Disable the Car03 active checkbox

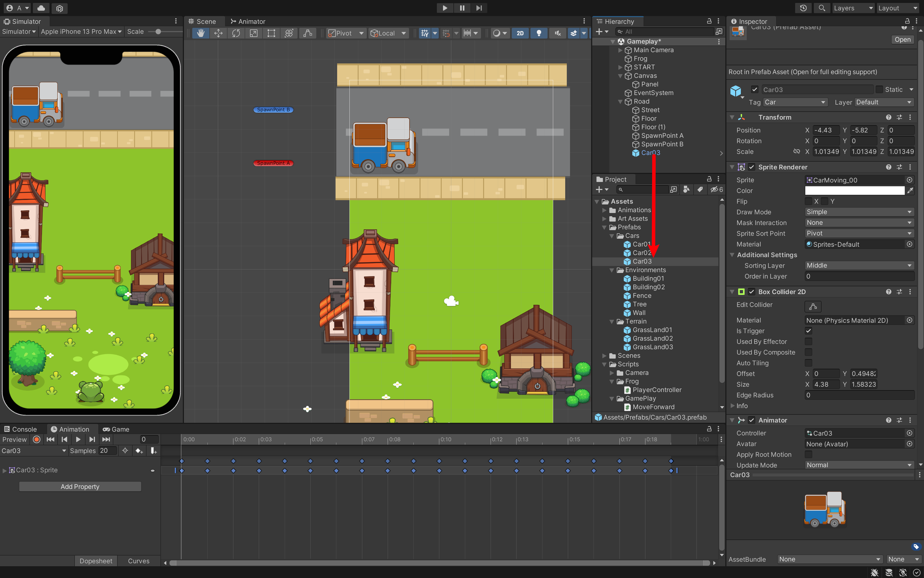tap(754, 89)
